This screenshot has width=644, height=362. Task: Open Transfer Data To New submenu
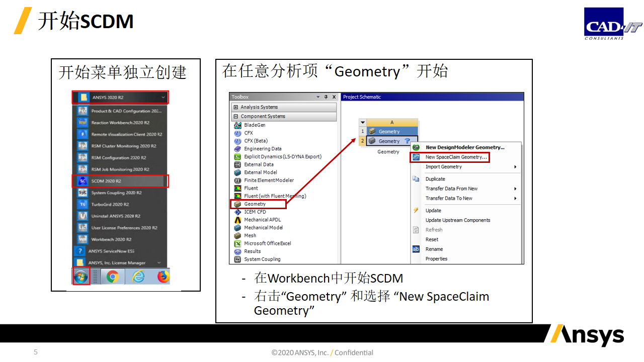[465, 198]
